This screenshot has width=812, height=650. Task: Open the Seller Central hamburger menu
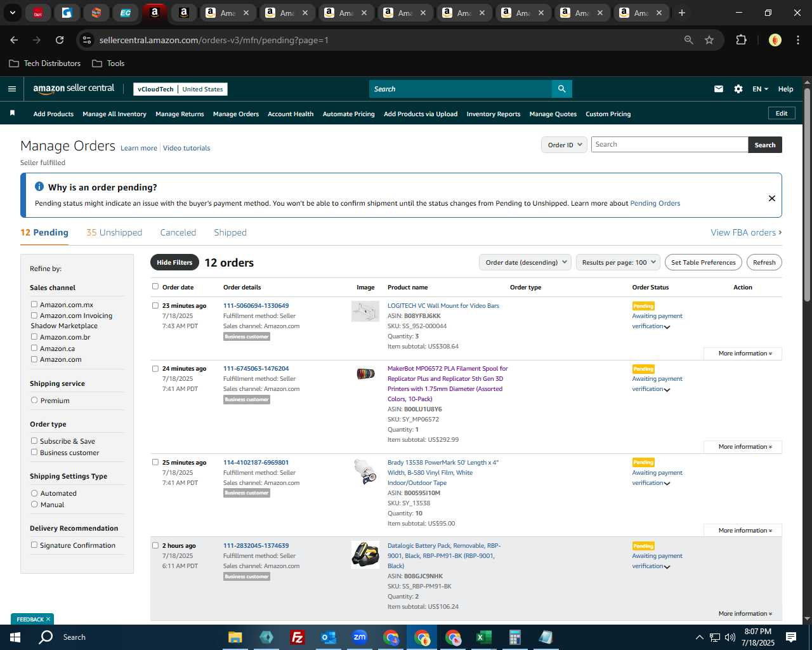click(11, 89)
